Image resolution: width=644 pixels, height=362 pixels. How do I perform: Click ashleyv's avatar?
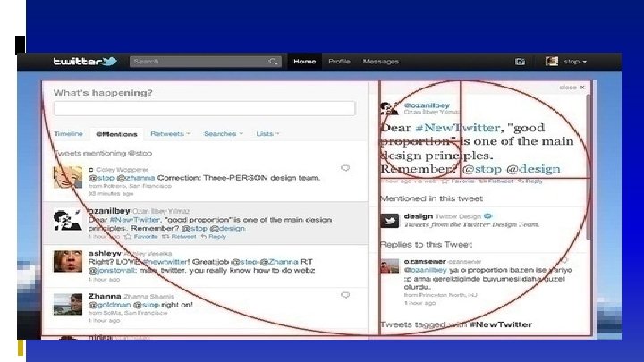click(x=68, y=261)
